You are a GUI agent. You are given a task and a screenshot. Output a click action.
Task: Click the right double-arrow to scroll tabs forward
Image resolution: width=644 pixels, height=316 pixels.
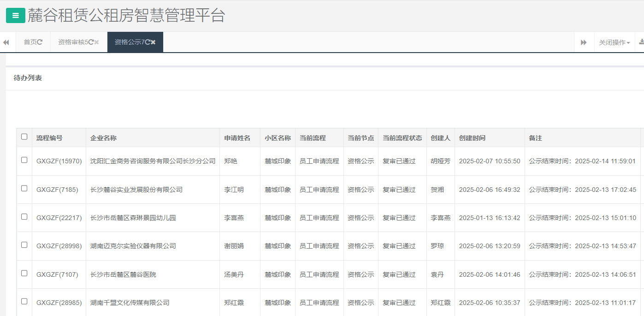(x=584, y=42)
